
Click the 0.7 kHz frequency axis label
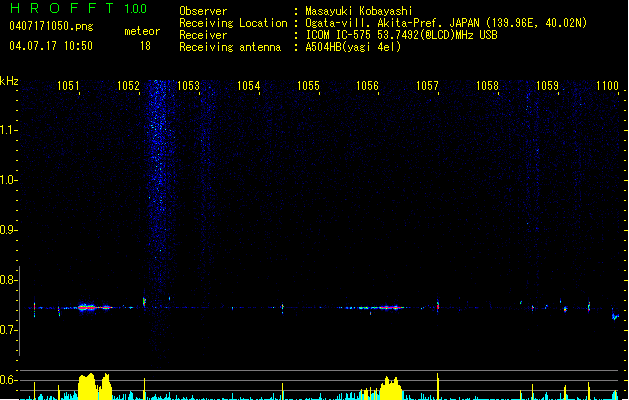(x=7, y=330)
